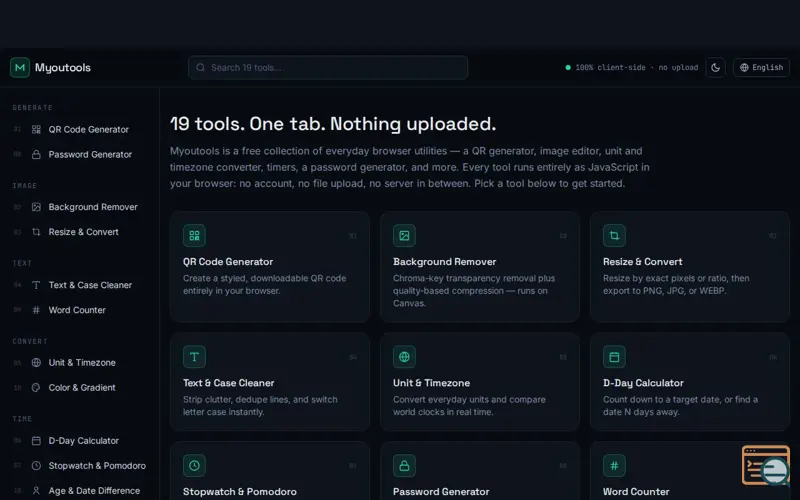The width and height of the screenshot is (800, 500).
Task: Click the sidebar clock icon for Stopwatch & Pomodoro
Action: pyautogui.click(x=36, y=466)
